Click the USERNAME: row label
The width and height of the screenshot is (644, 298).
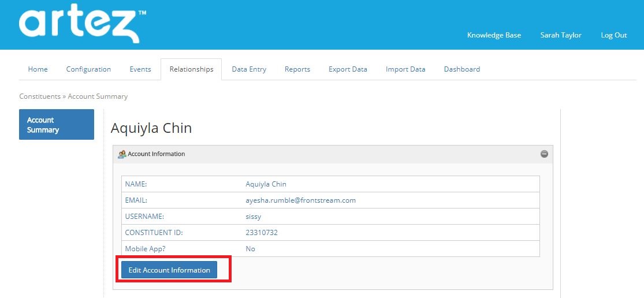(x=144, y=217)
